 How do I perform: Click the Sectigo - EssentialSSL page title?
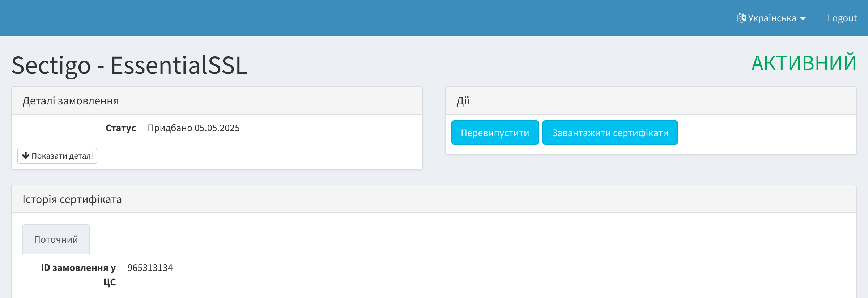129,65
